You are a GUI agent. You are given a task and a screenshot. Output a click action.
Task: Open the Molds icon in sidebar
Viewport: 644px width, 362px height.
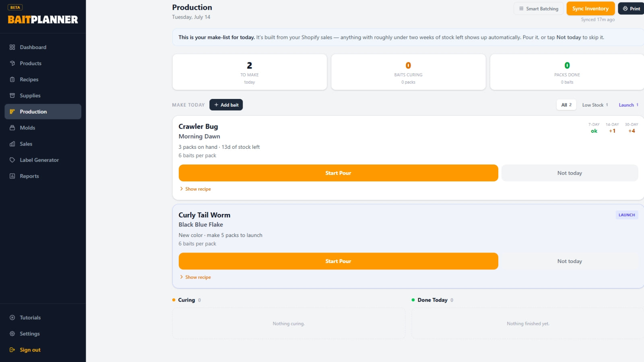[12, 128]
